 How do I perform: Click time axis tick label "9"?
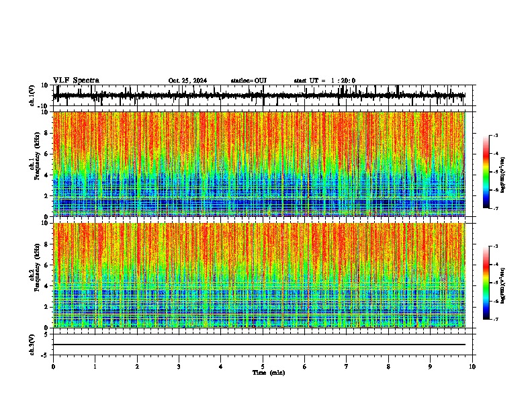pyautogui.click(x=430, y=366)
